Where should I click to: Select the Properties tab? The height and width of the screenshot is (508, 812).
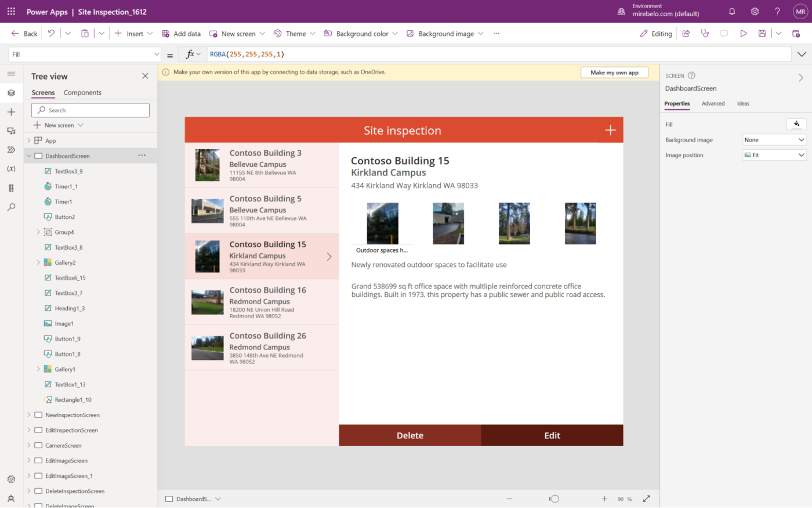click(x=677, y=103)
